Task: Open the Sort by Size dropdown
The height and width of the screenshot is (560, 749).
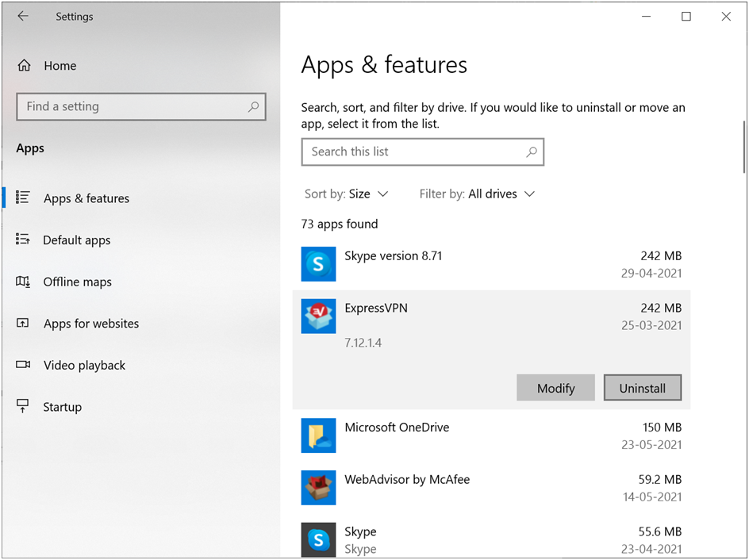Action: [x=346, y=194]
